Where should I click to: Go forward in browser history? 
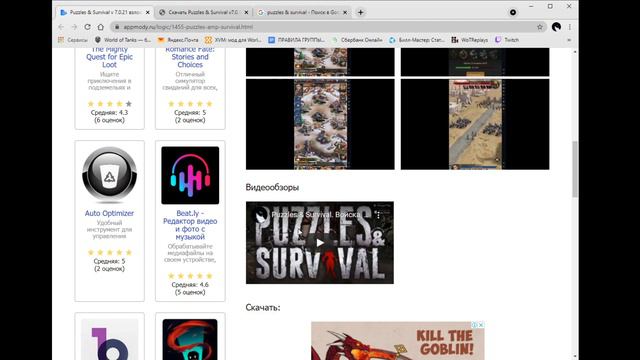pos(74,27)
